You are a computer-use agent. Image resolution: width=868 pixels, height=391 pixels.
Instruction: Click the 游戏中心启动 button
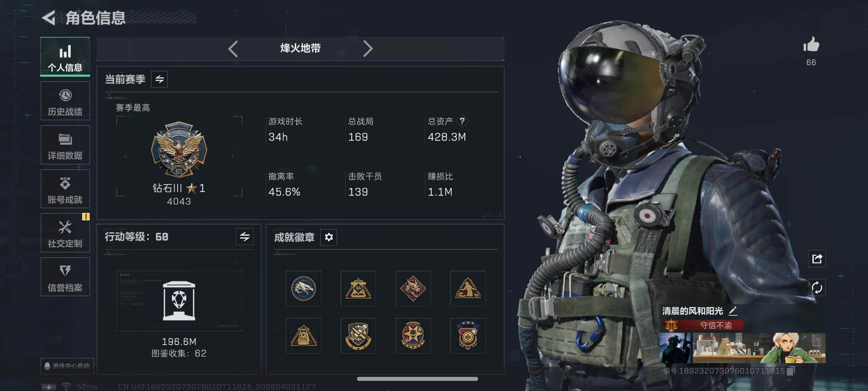67,366
